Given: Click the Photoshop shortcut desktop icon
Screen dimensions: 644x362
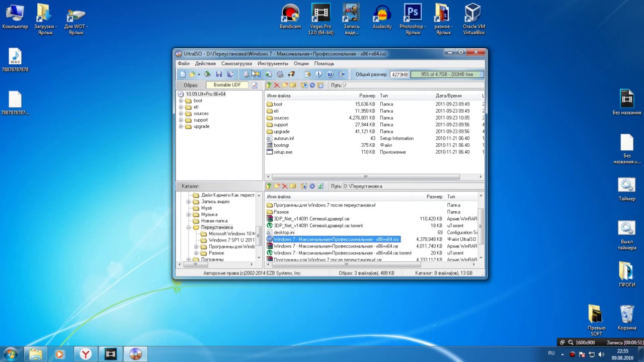Looking at the screenshot, I should coord(413,19).
